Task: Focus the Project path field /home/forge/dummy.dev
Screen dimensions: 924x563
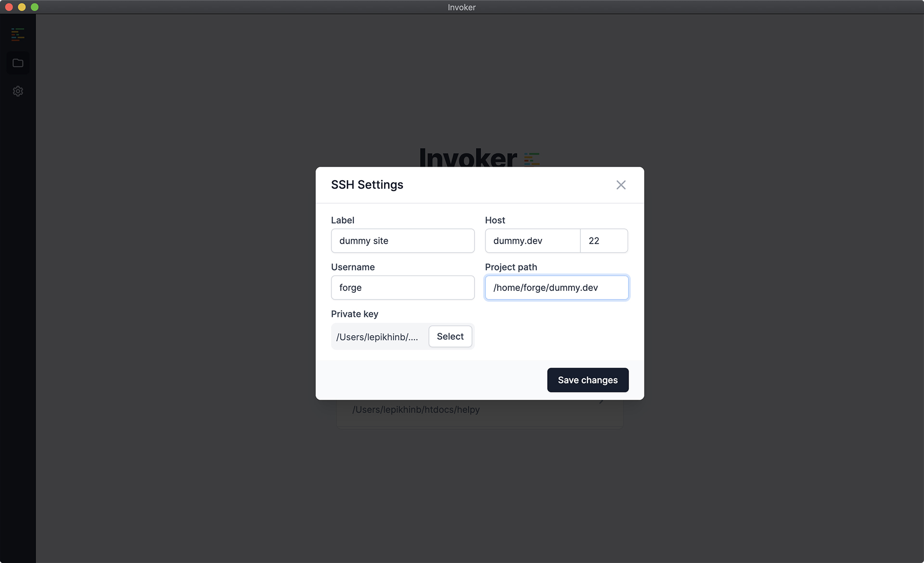Action: 556,288
